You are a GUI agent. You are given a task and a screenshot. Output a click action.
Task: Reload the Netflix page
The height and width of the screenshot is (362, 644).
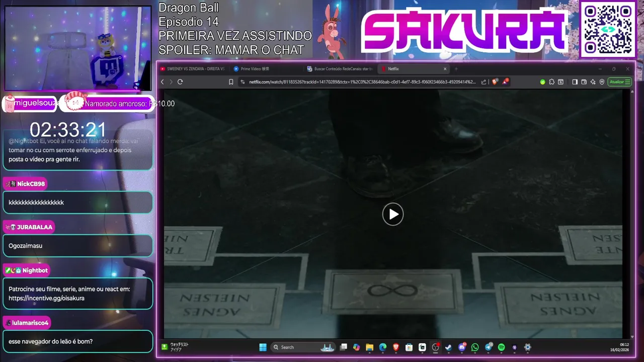point(180,82)
